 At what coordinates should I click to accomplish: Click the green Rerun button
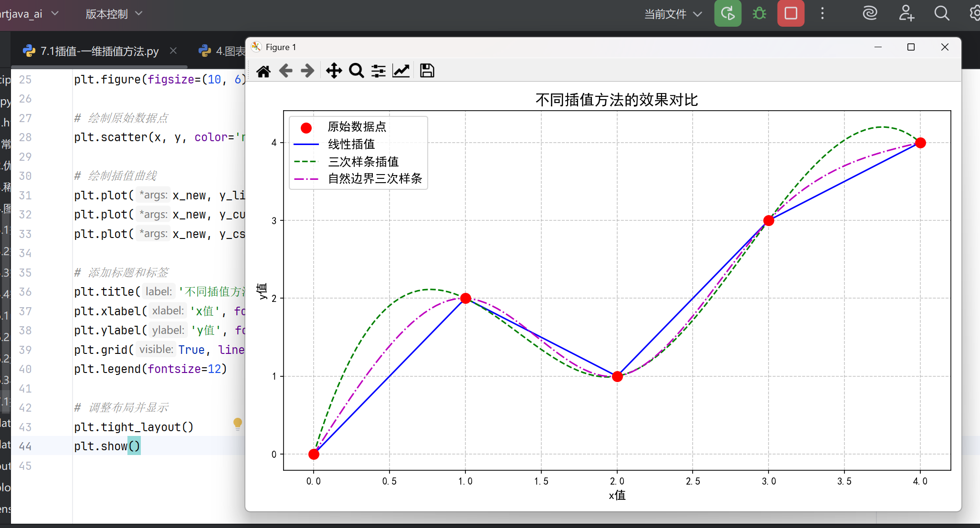coord(727,13)
